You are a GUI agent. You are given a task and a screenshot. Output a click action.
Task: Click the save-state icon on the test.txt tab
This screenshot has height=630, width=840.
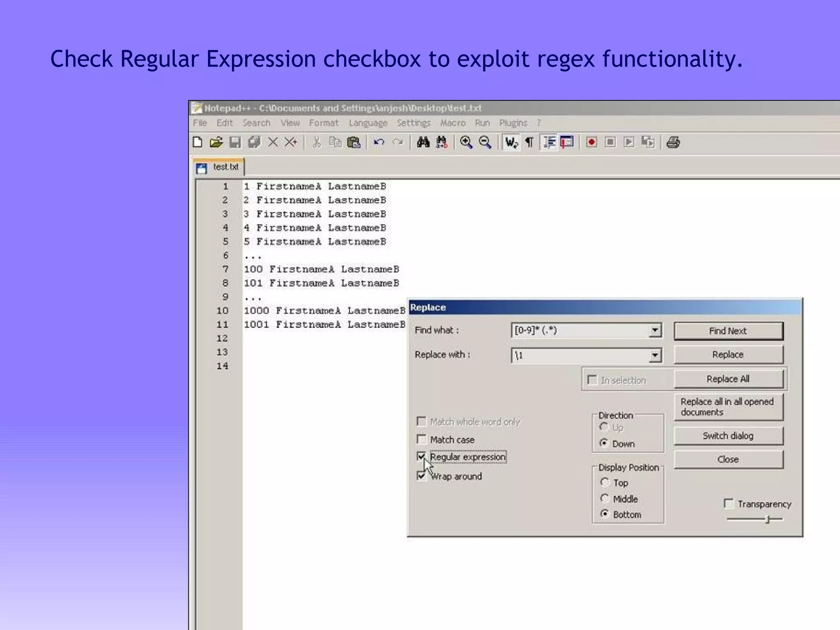tap(201, 168)
